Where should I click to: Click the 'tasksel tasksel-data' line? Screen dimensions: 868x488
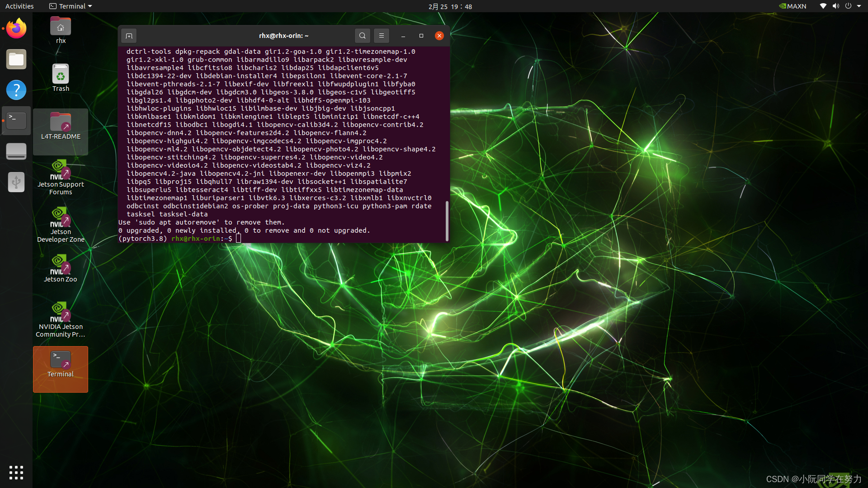[x=167, y=214]
